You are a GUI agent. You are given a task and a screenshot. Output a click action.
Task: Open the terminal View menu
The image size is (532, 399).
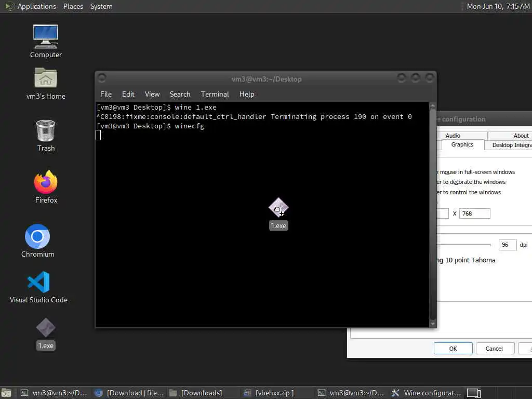tap(152, 95)
